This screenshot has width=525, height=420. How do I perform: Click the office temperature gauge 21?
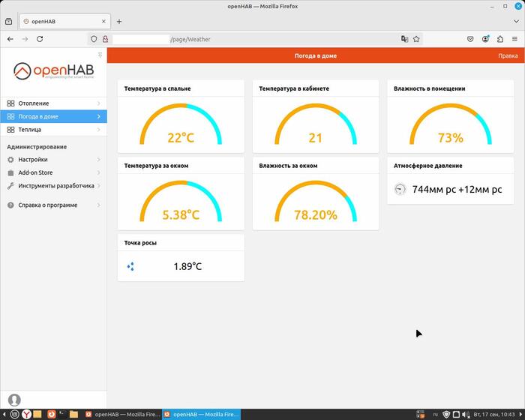pyautogui.click(x=316, y=124)
